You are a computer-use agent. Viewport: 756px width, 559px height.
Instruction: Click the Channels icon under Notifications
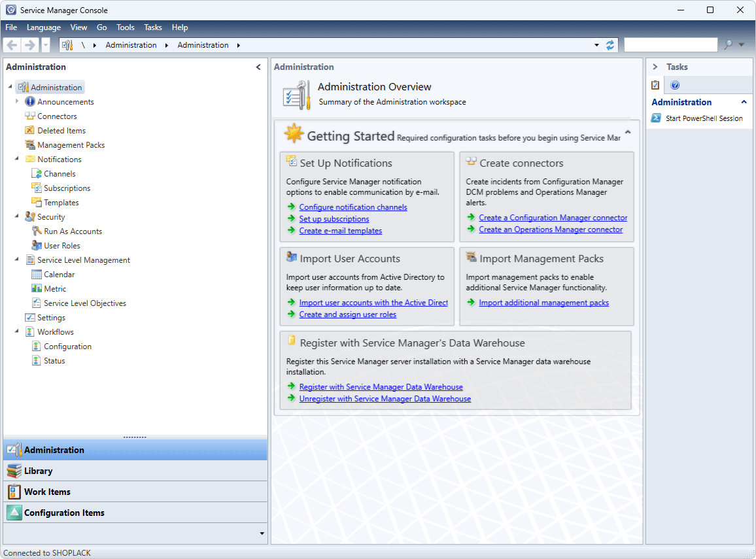pos(36,173)
